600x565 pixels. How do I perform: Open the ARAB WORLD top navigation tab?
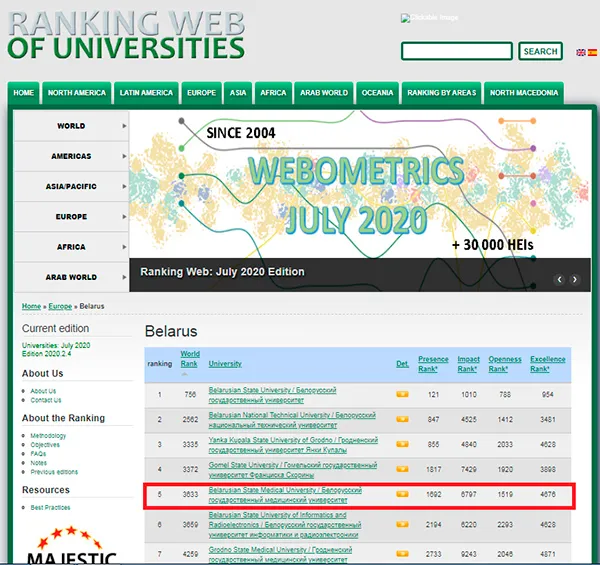(x=324, y=93)
